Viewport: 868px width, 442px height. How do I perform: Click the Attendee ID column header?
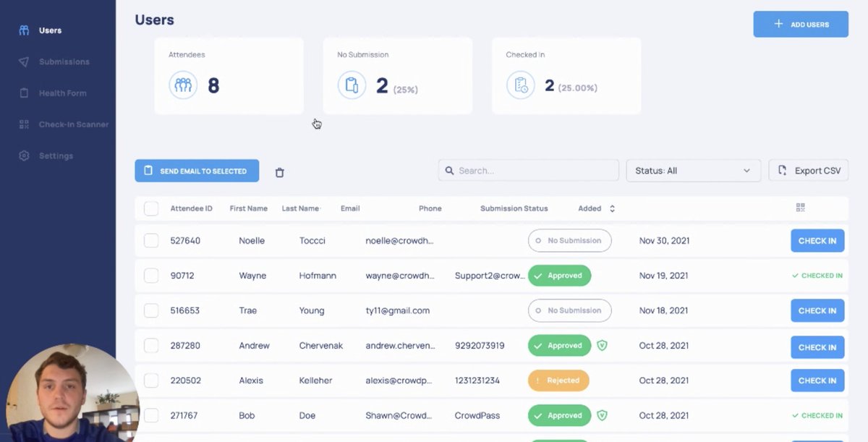point(192,208)
